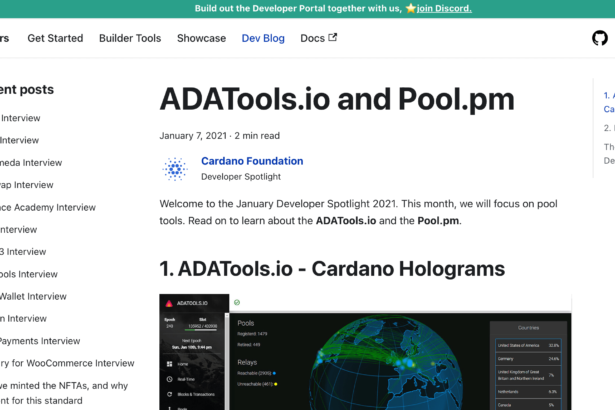Open the Academy Interview post
Image resolution: width=615 pixels, height=410 pixels.
pyautogui.click(x=48, y=207)
